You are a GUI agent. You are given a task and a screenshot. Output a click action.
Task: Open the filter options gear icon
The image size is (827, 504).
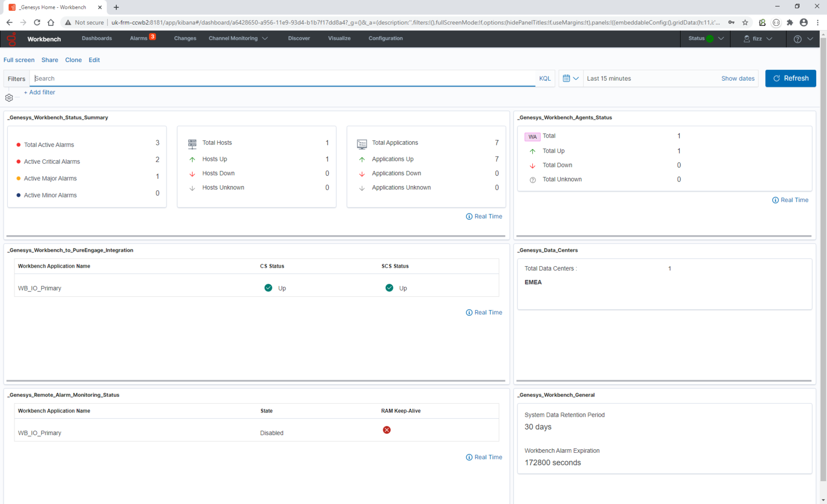point(9,98)
